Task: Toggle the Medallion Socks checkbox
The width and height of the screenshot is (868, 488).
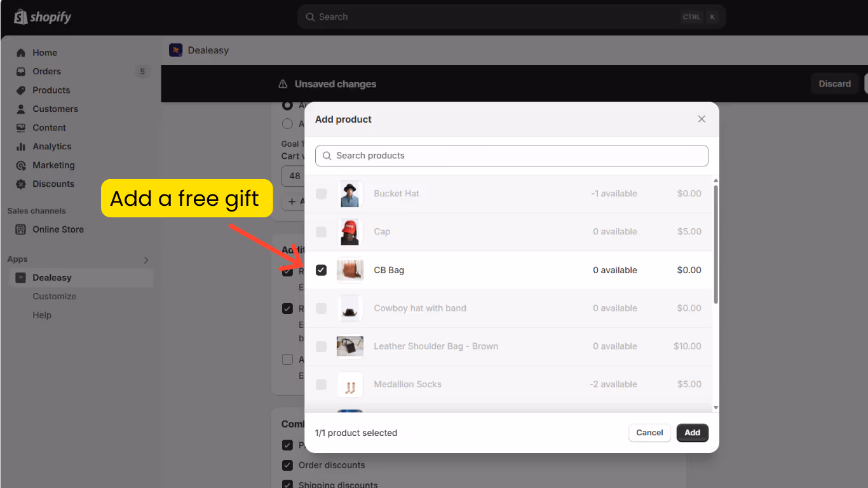Action: point(322,384)
